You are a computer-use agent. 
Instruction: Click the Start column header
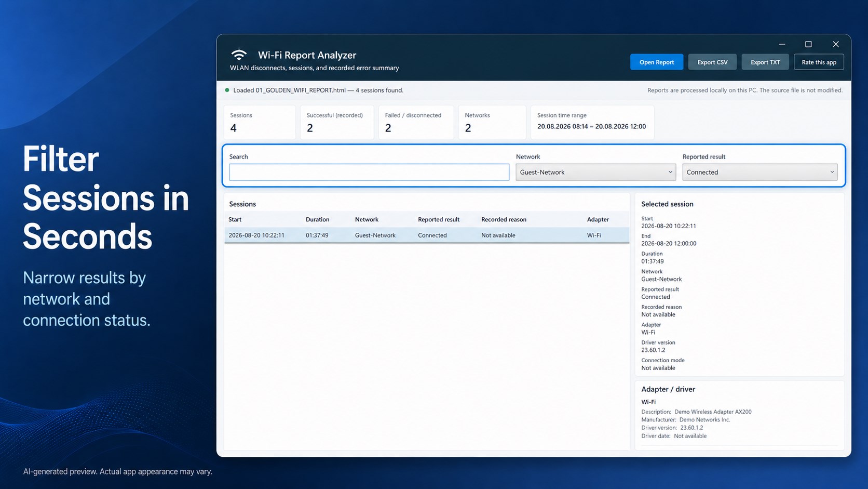[235, 219]
